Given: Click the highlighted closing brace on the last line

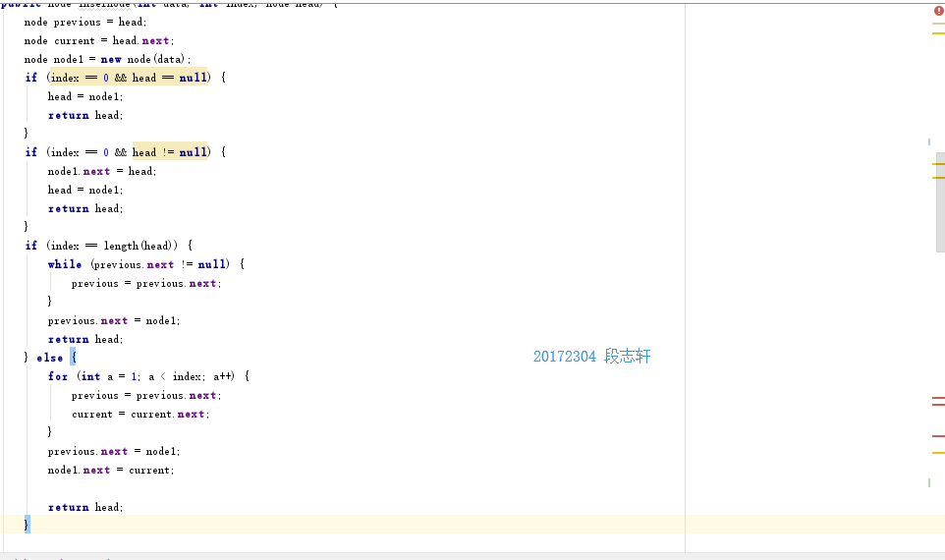Looking at the screenshot, I should [26, 525].
